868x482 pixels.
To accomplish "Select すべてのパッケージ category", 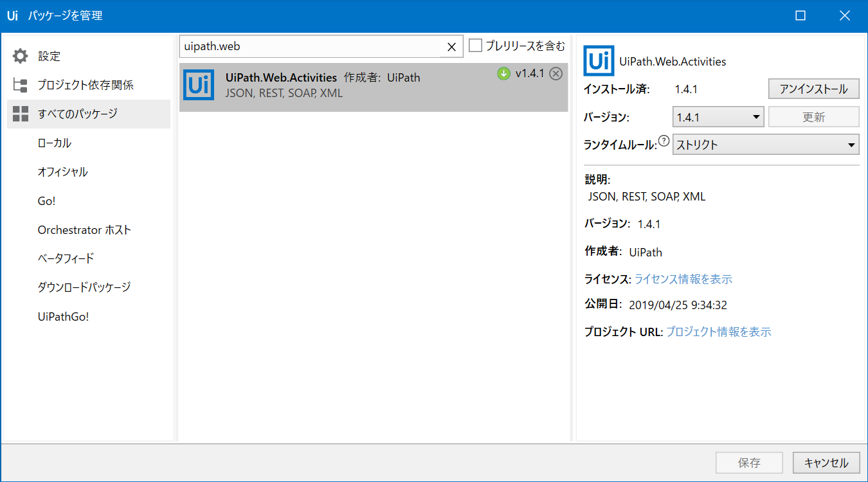I will (x=89, y=114).
